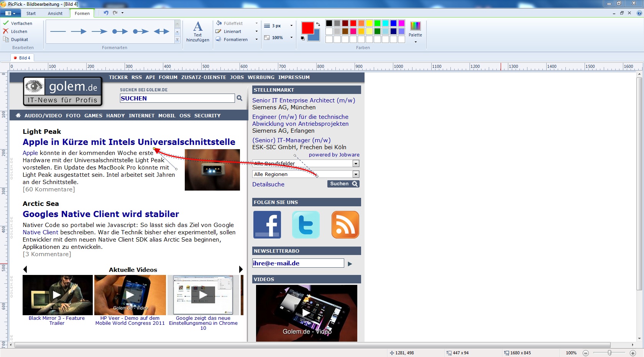Open the quick access toolbar dropdown
The width and height of the screenshot is (644, 357).
pyautogui.click(x=123, y=13)
